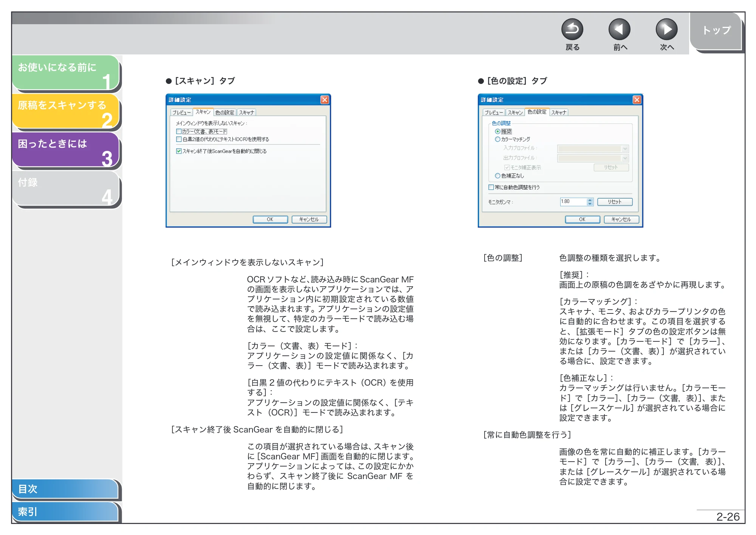Image resolution: width=756 pixels, height=535 pixels.
Task: Uncheck スキャン終了後ScanGearを自動的に閉じる
Action: pyautogui.click(x=179, y=151)
